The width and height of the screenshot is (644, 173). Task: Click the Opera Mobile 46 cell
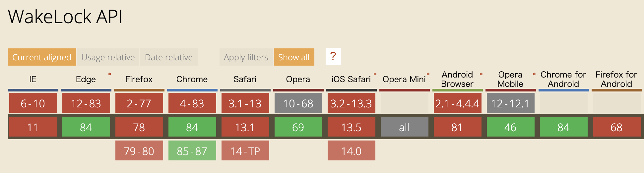tap(510, 127)
